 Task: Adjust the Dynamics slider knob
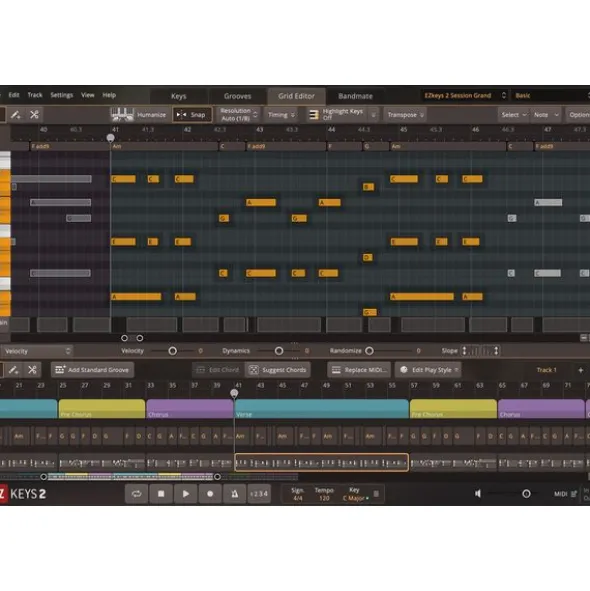[x=279, y=351]
